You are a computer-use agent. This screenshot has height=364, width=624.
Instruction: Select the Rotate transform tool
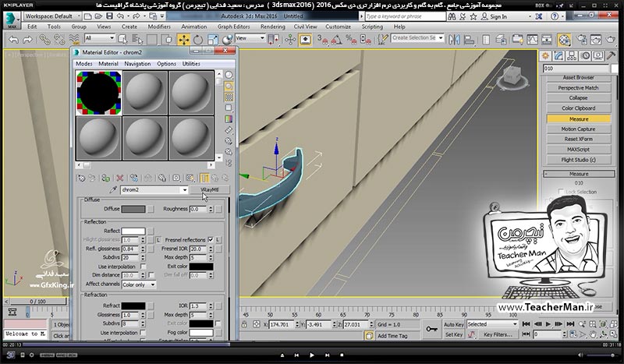[x=198, y=40]
